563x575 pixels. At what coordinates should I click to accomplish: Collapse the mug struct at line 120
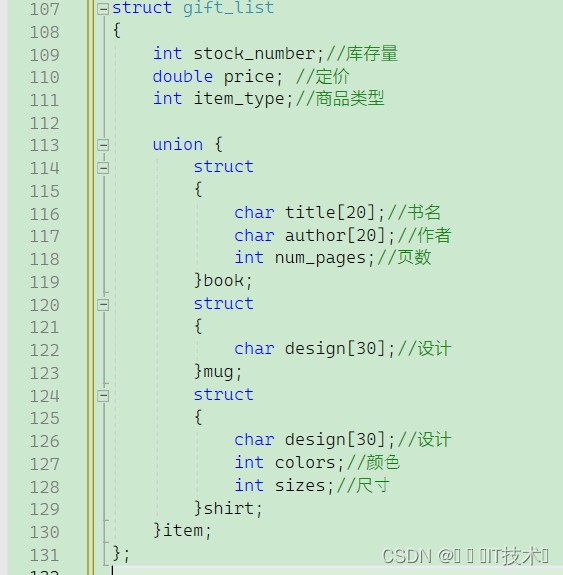103,305
